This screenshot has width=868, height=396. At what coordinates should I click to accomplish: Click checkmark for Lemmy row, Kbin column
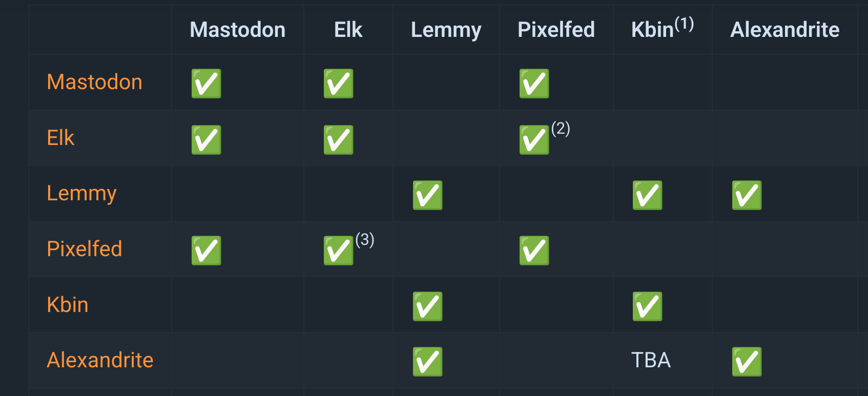click(x=648, y=195)
